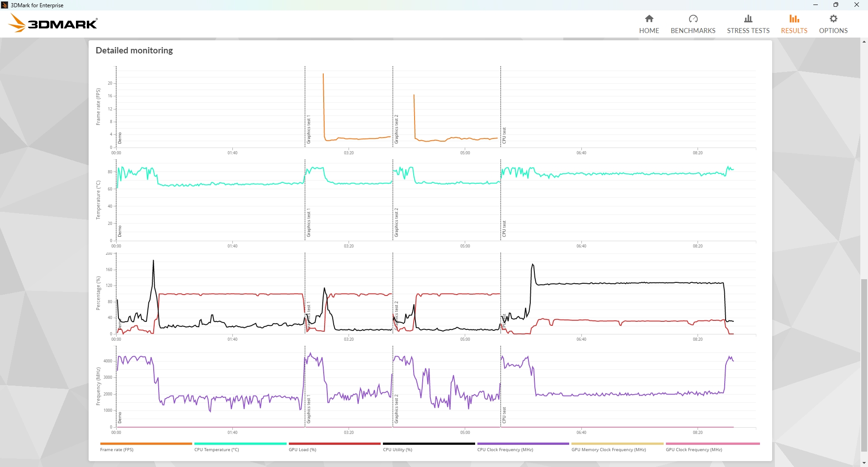Toggle the Frame rate (FPS) orange legend swatch

pos(146,443)
